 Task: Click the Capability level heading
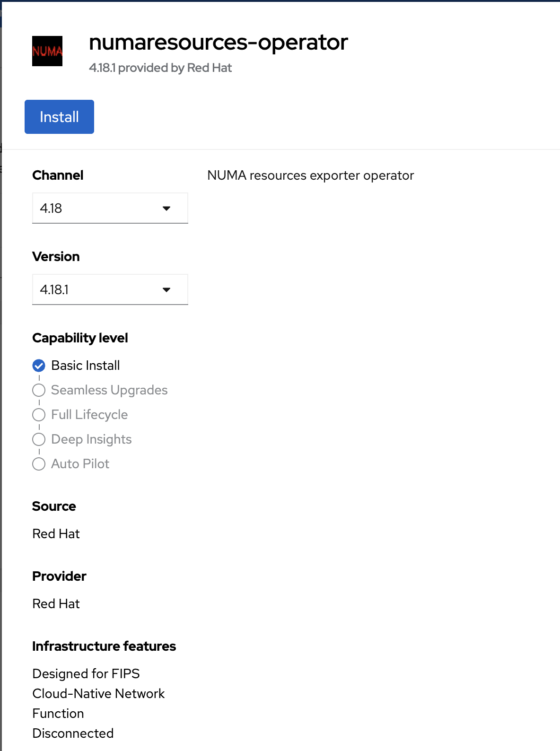tap(80, 338)
